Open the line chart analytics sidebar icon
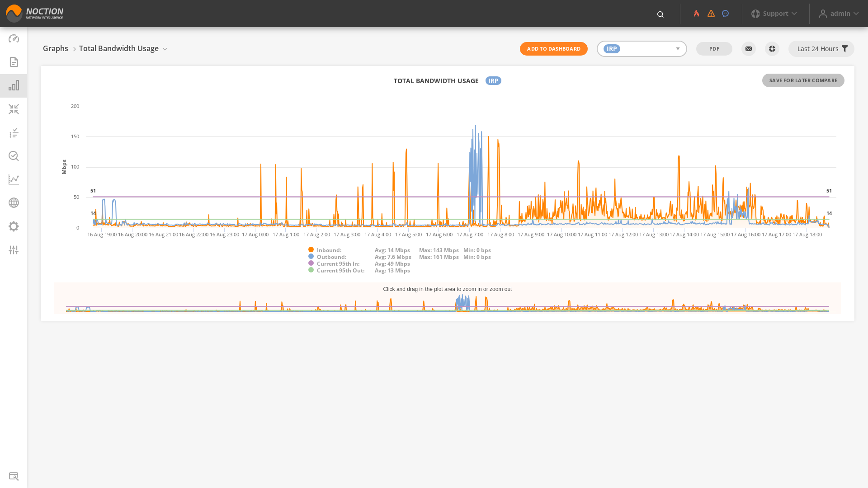Viewport: 868px width, 488px height. [x=14, y=179]
